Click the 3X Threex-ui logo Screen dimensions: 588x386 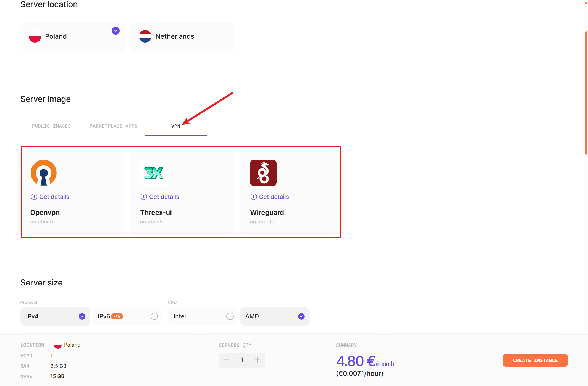(153, 173)
